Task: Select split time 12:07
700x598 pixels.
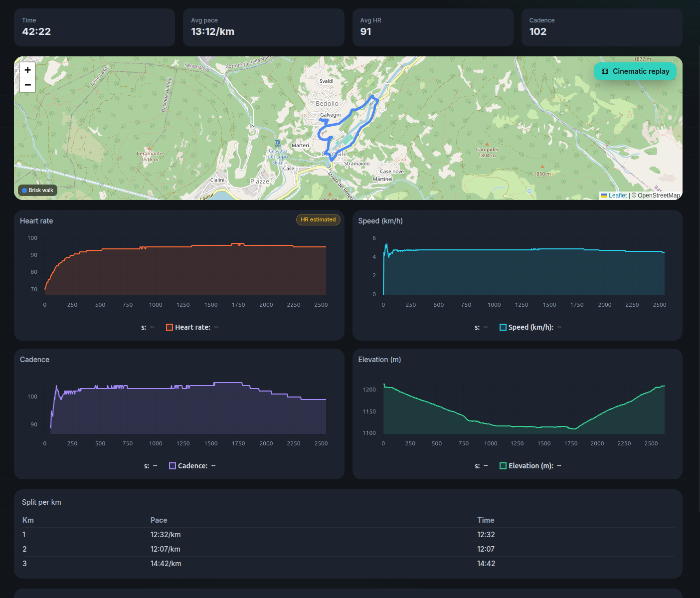Action: click(x=486, y=549)
